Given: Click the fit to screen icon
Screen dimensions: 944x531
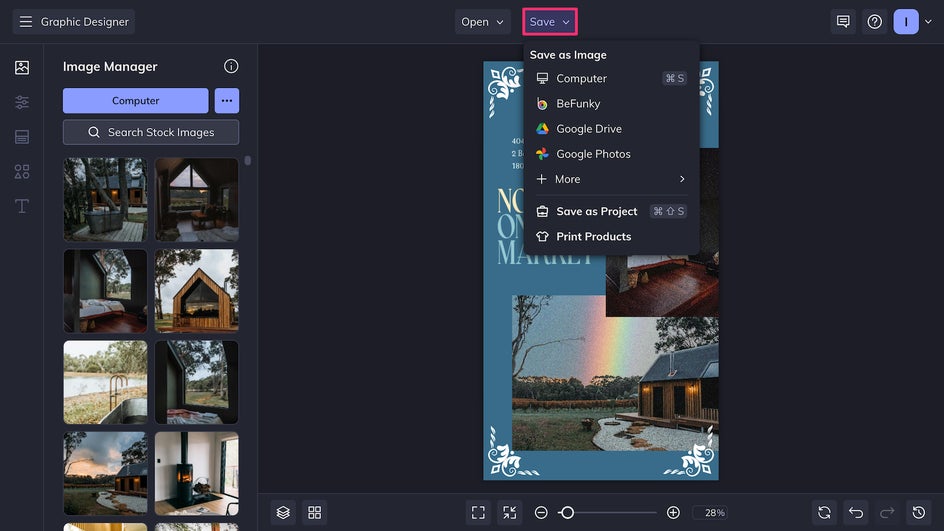Looking at the screenshot, I should pyautogui.click(x=478, y=512).
